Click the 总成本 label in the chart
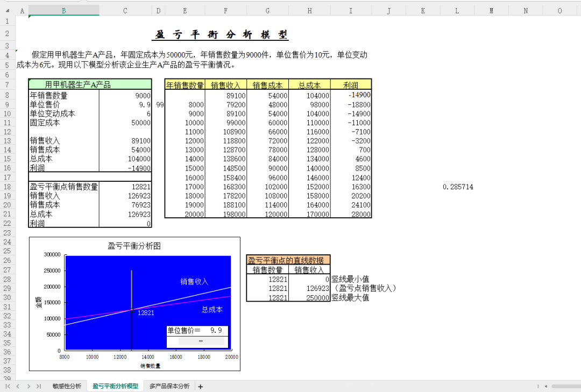This screenshot has height=392, width=581. [212, 309]
